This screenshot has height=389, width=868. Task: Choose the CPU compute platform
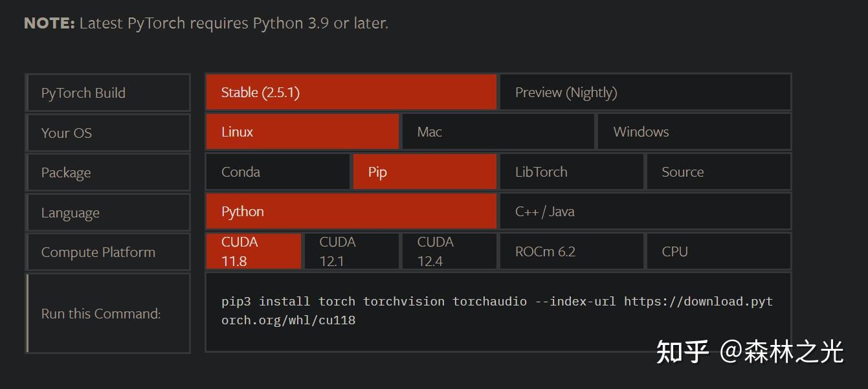tap(718, 252)
